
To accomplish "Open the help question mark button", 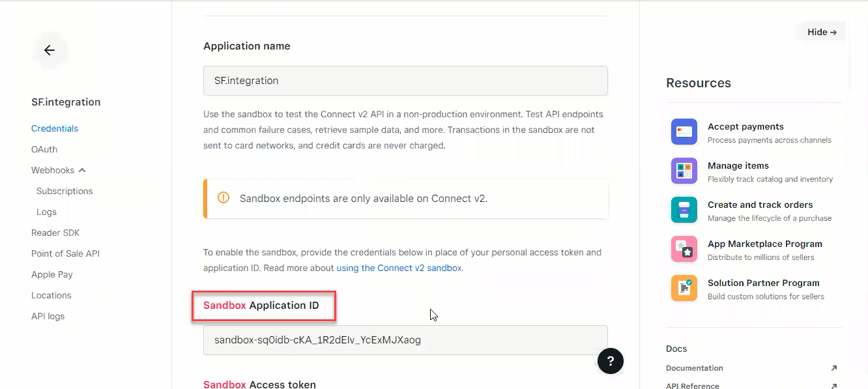I will (x=611, y=360).
